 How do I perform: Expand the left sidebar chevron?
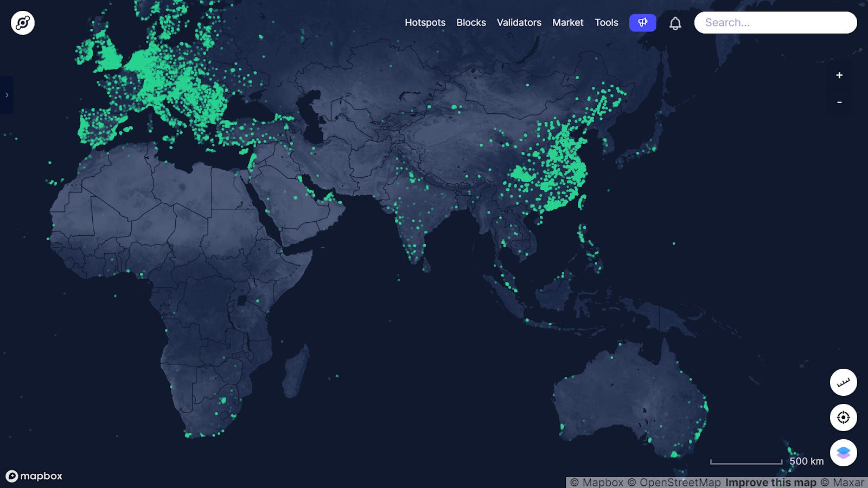pyautogui.click(x=7, y=95)
